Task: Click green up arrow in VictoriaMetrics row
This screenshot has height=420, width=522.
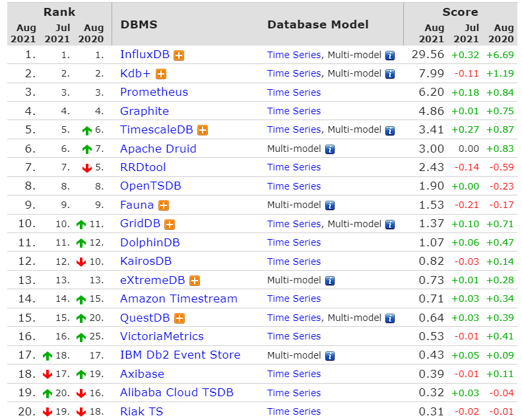Action: tap(81, 337)
